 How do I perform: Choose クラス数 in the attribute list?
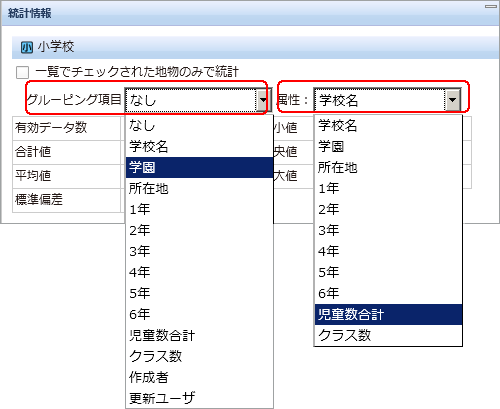388,335
